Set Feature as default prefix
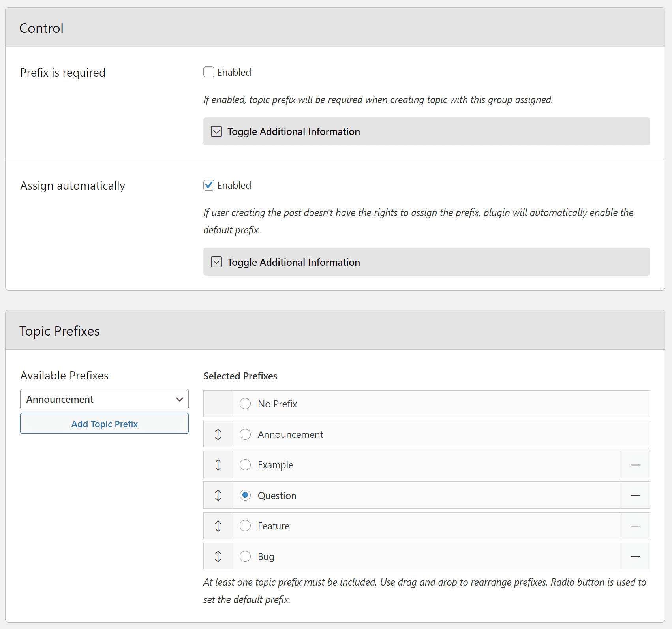Viewport: 672px width, 629px height. pyautogui.click(x=245, y=526)
